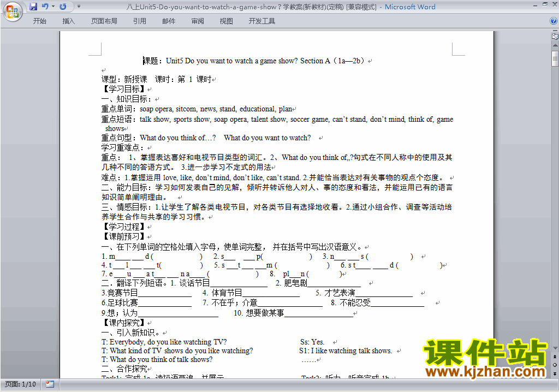559x392 pixels.
Task: Minimize the Word window
Action: pos(536,5)
